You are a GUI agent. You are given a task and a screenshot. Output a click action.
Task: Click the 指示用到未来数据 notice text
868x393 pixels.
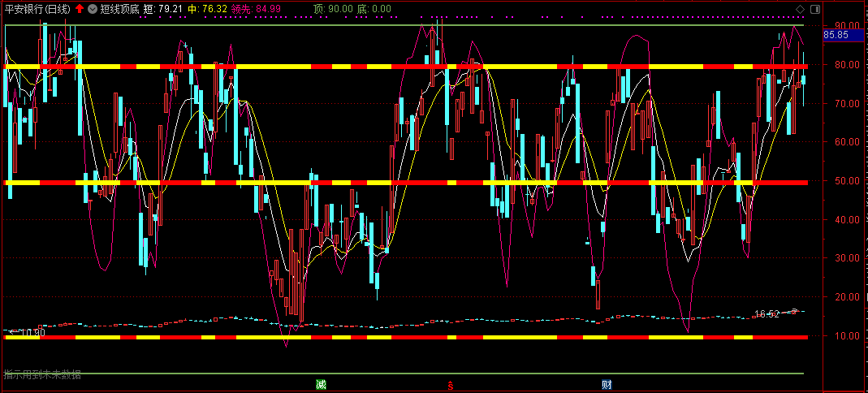pos(42,375)
